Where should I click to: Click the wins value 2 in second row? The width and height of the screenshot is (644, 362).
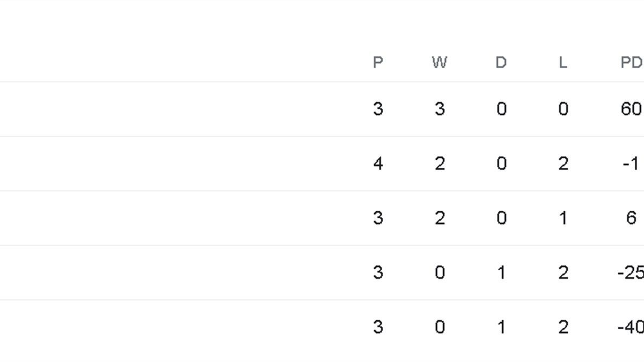point(439,164)
